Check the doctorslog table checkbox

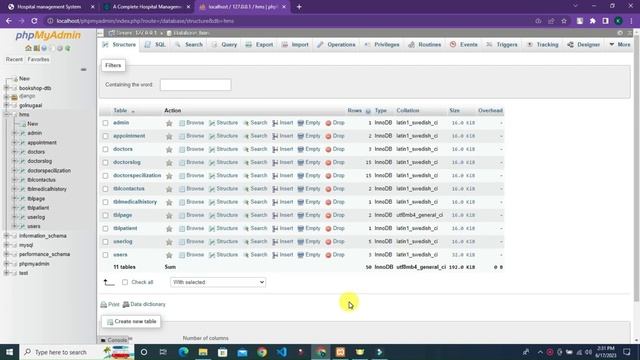coord(105,162)
